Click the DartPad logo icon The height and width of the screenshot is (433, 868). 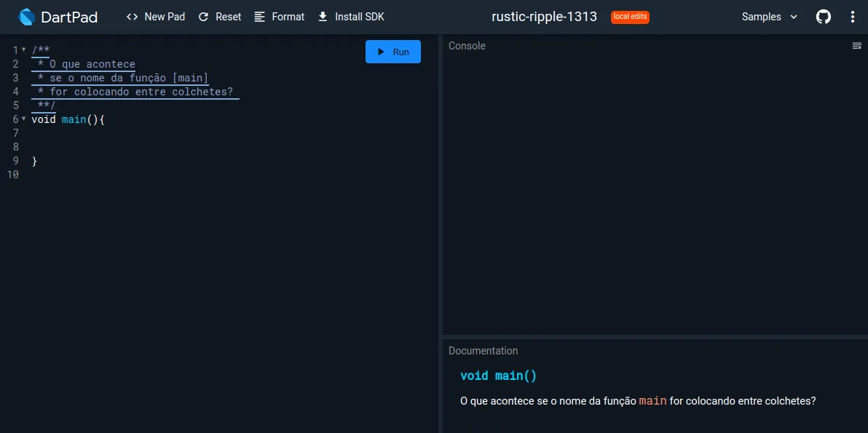click(x=26, y=17)
